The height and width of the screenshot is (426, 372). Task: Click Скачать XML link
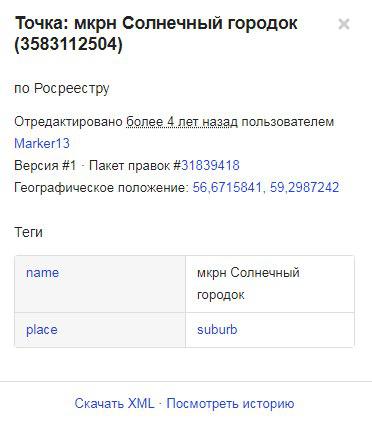[x=114, y=403]
